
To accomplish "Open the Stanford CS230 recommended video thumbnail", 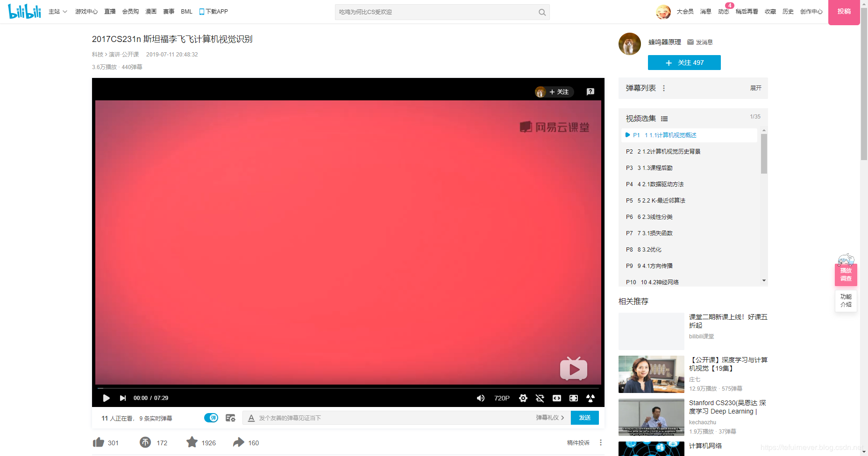I will [x=651, y=417].
